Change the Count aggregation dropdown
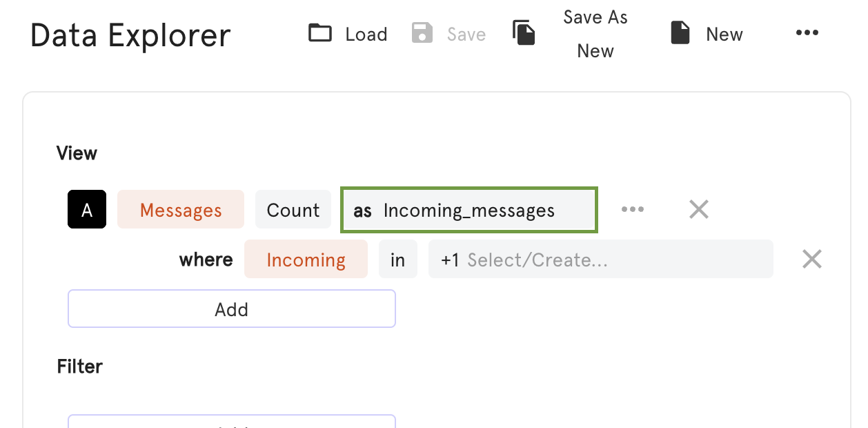This screenshot has width=868, height=428. point(293,209)
